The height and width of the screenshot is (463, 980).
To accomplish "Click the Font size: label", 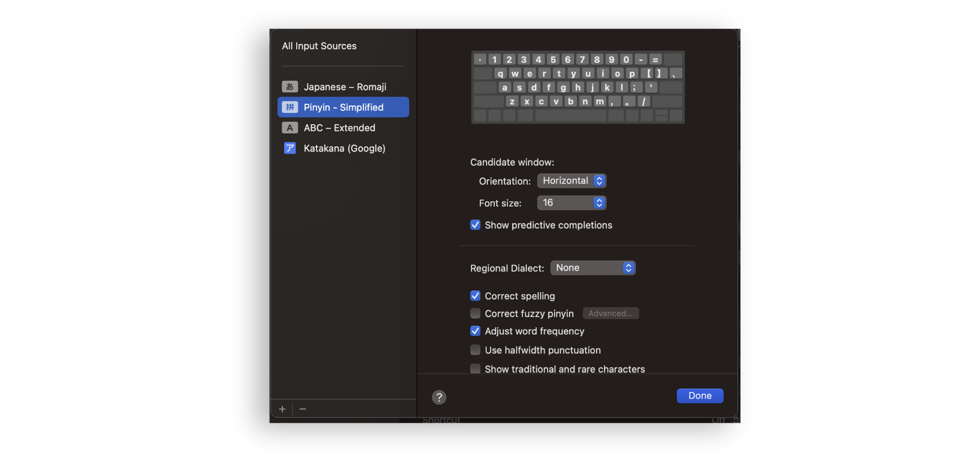I will click(500, 203).
